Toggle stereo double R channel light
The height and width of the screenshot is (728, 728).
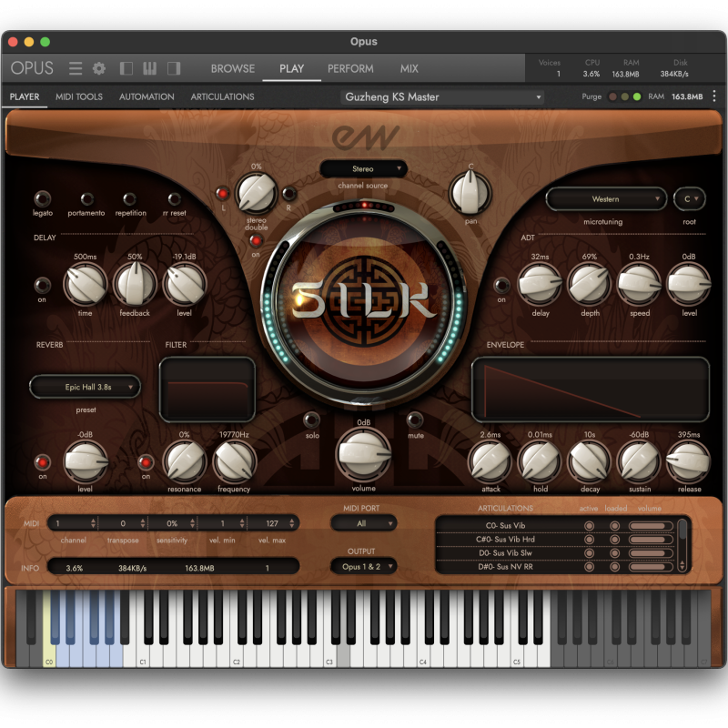tap(288, 193)
